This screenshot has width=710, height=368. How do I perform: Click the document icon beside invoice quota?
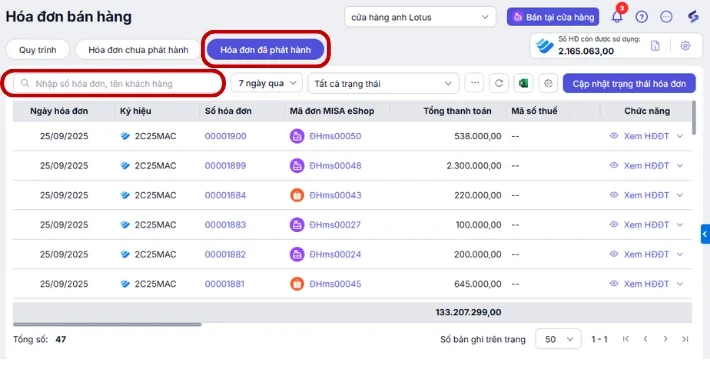click(x=655, y=46)
